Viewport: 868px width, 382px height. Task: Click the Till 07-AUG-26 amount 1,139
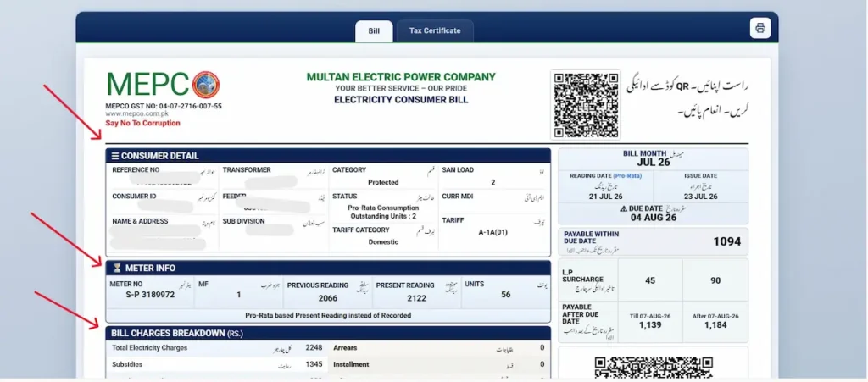pos(650,325)
